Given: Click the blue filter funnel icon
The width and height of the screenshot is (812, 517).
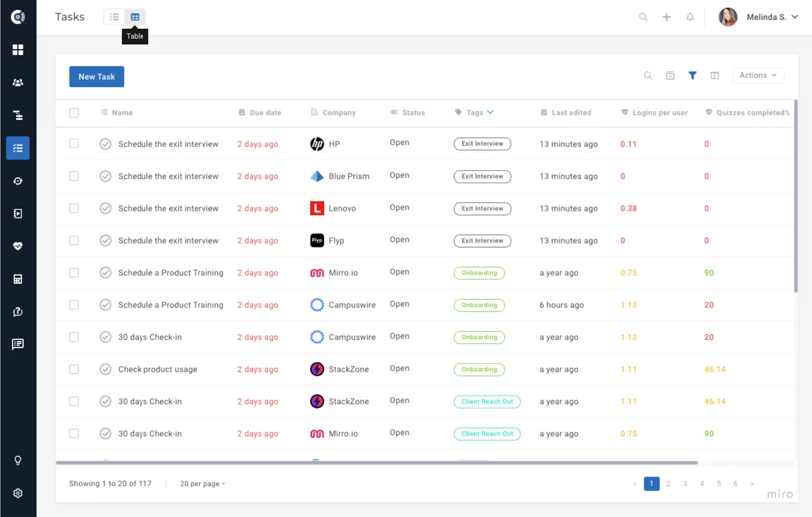Looking at the screenshot, I should (692, 76).
